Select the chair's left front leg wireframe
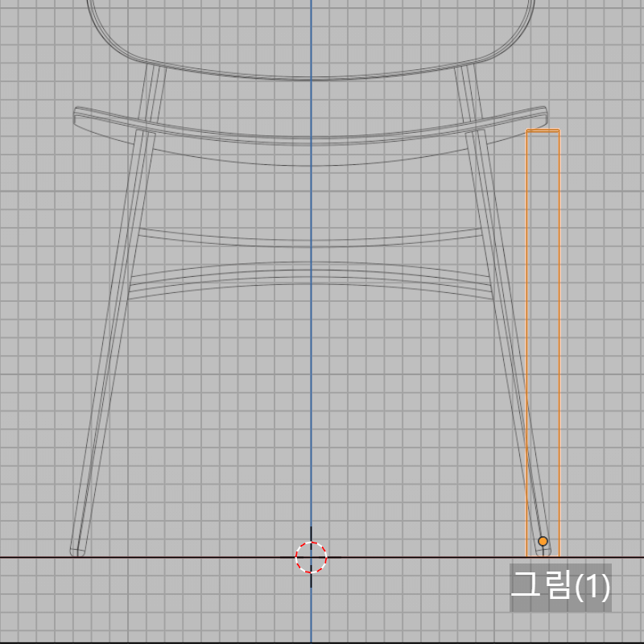 point(113,344)
